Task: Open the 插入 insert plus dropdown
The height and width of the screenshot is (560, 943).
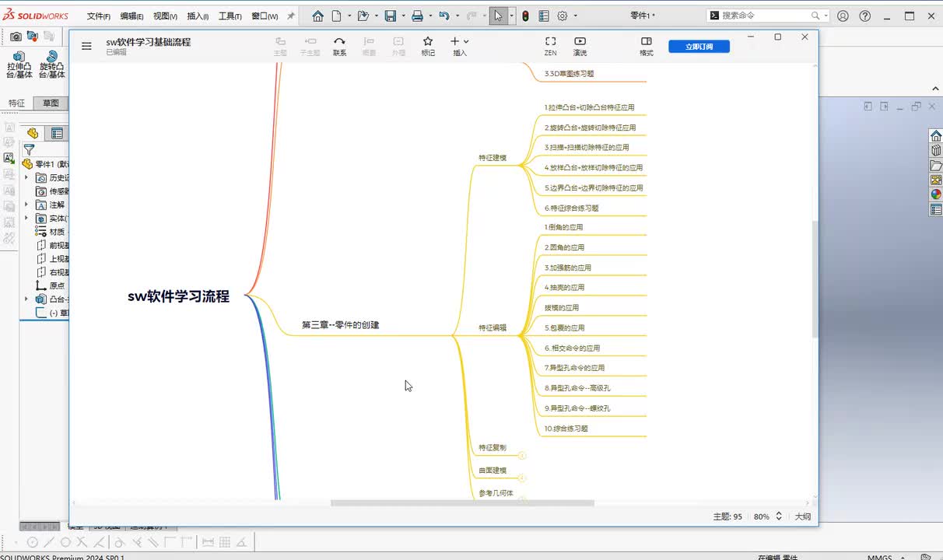Action: pyautogui.click(x=460, y=46)
